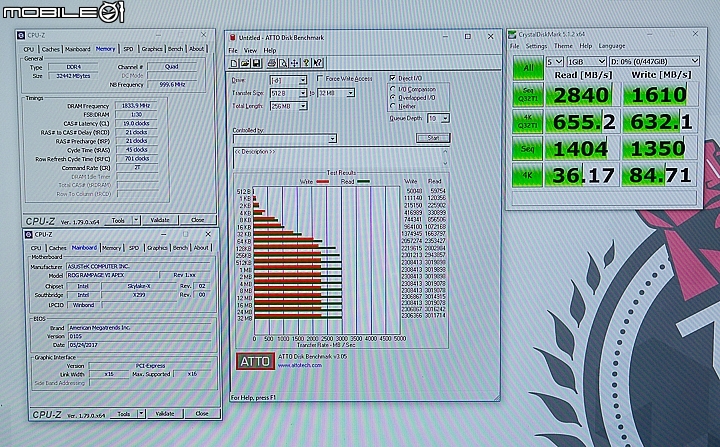
Task: Open the 1GiB test size dropdown
Action: click(x=586, y=61)
